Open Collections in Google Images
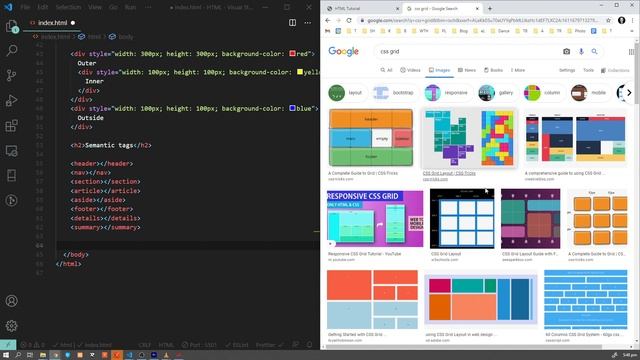The image size is (640, 360). click(615, 70)
